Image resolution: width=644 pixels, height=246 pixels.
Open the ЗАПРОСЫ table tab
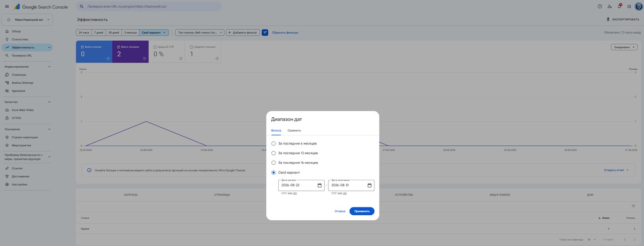(131, 195)
